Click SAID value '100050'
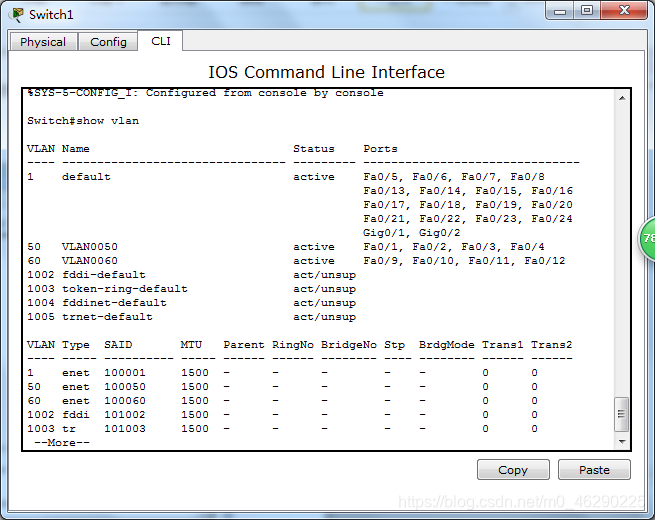Screen dimensions: 655x520 (x=125, y=386)
